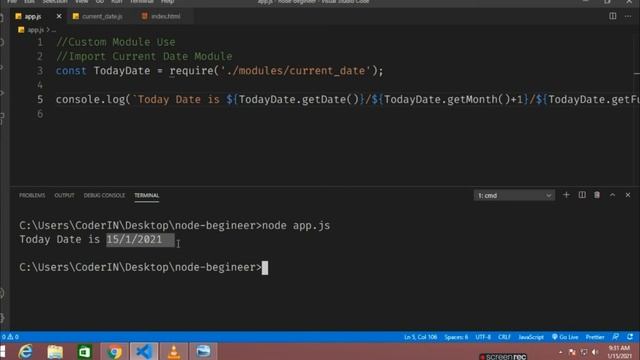640x360 pixels.
Task: Click the 'node app.js' command in terminal
Action: pyautogui.click(x=296, y=225)
